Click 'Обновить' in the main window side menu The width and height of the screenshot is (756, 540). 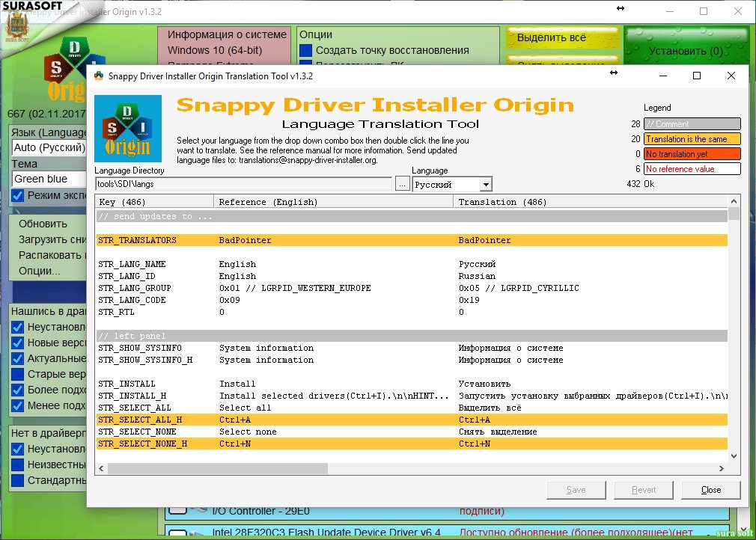point(43,224)
